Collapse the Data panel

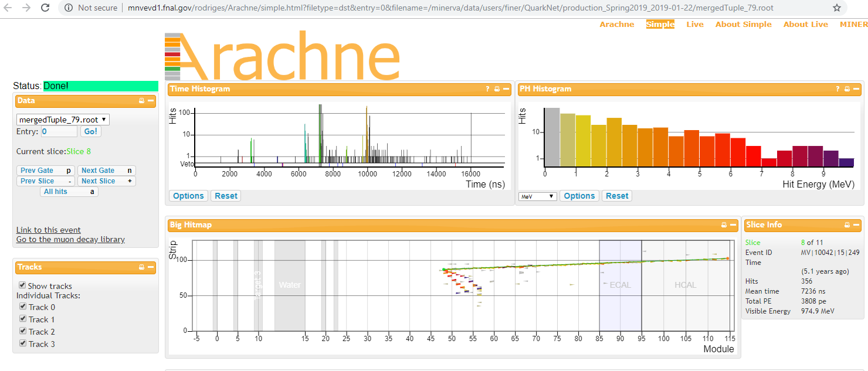coord(151,101)
